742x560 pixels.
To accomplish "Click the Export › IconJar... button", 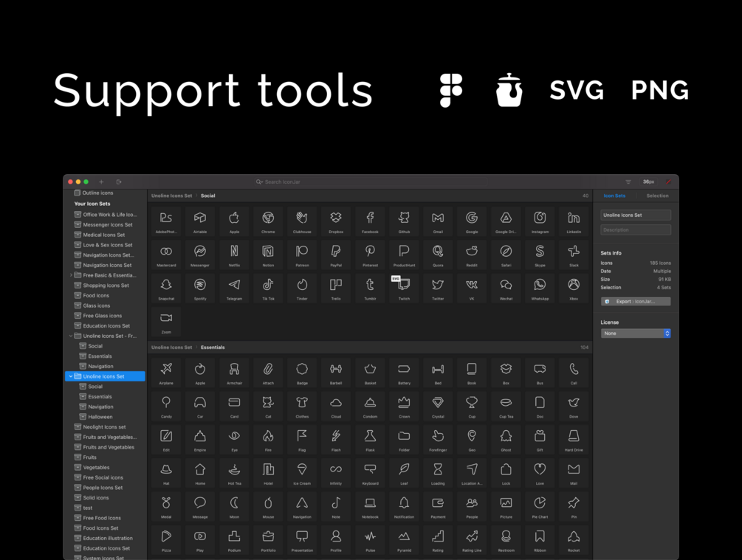I will (636, 301).
